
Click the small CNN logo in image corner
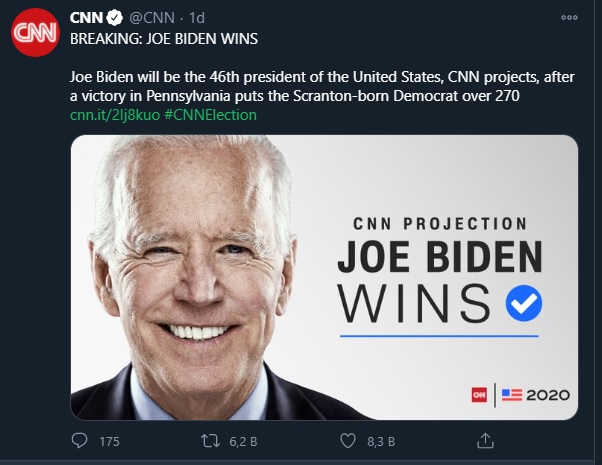point(479,395)
